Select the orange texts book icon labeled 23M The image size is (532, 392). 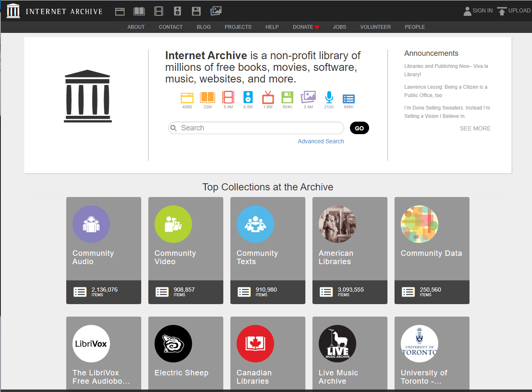207,98
